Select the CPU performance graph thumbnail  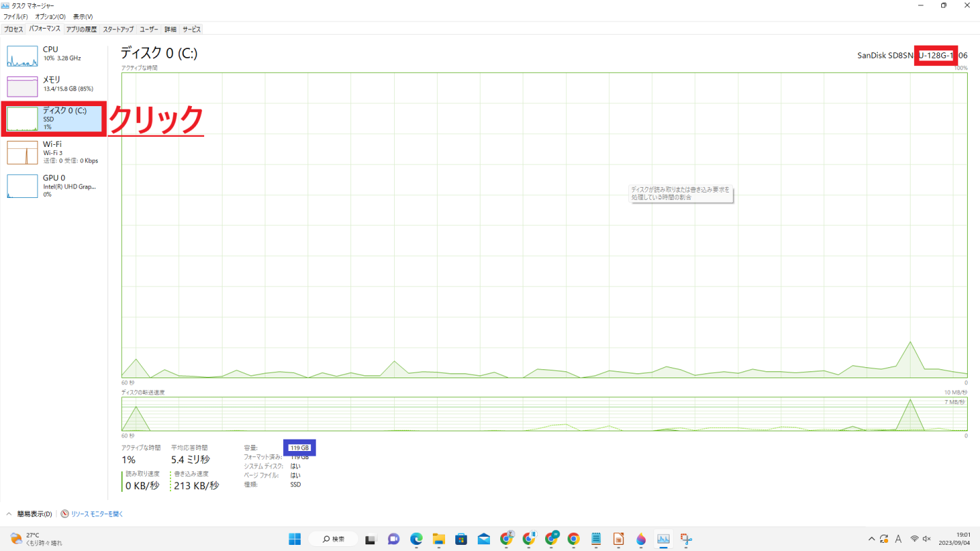[x=22, y=56]
